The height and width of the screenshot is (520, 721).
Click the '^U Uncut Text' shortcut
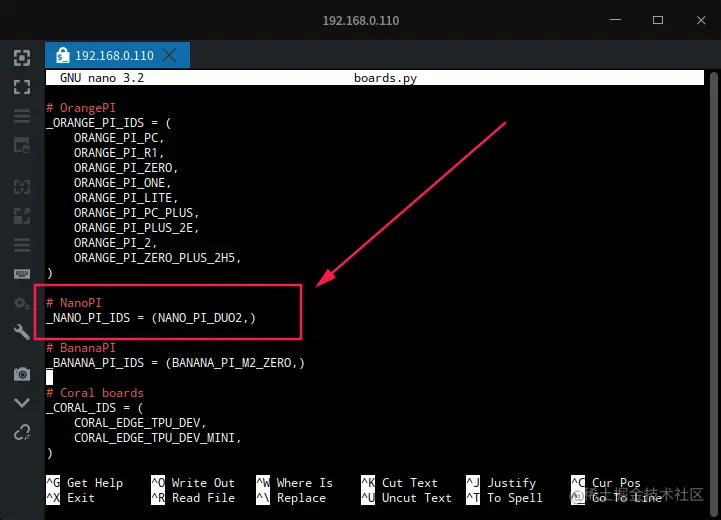(x=406, y=498)
